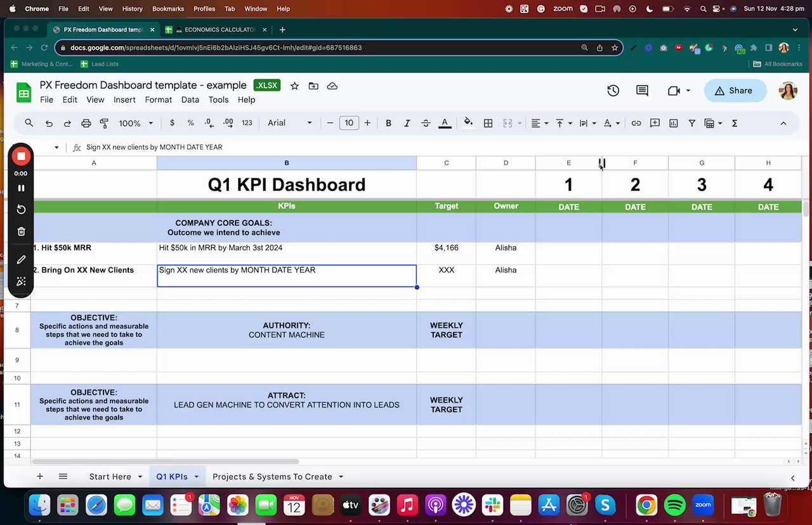Open the All Bookmarks folder

(x=778, y=64)
